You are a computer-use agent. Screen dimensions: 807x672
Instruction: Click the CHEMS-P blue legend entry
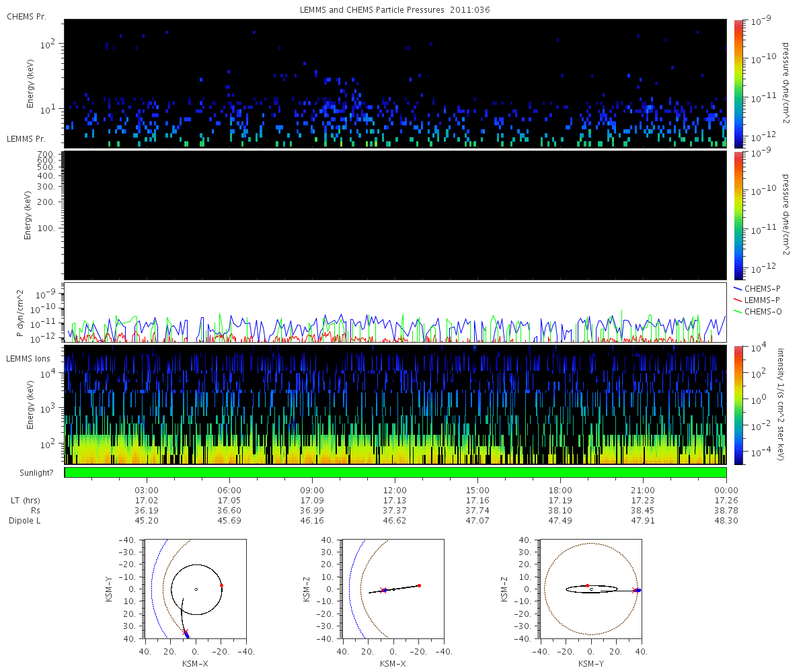pos(757,288)
